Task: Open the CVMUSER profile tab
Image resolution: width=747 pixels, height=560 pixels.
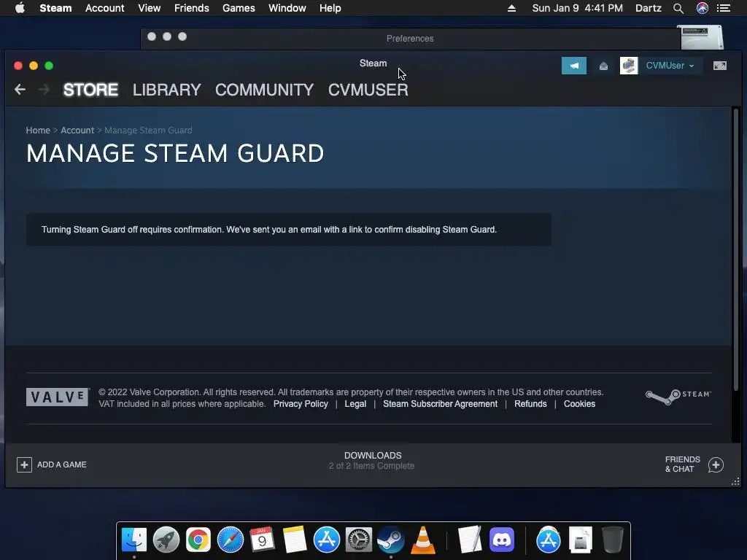Action: tap(368, 90)
